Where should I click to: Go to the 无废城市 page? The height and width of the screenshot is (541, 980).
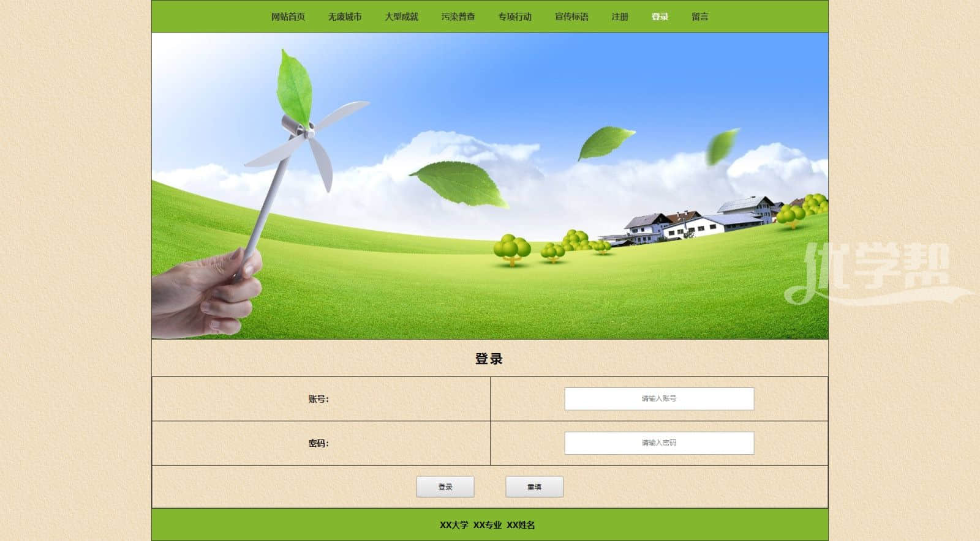click(344, 17)
